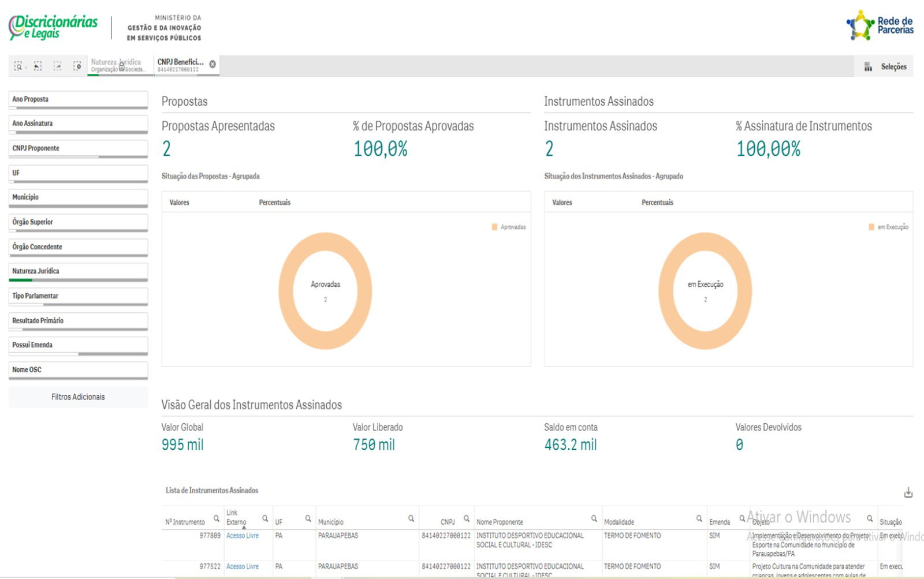Switch to Percentuais in Propostas chart
Image resolution: width=924 pixels, height=579 pixels.
coord(274,203)
